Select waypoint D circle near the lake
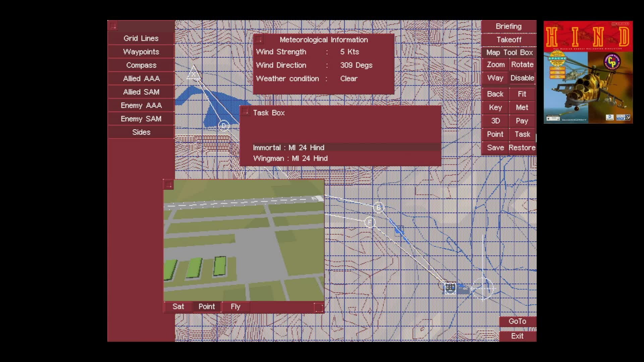Viewport: 644px width, 362px height. tap(224, 126)
